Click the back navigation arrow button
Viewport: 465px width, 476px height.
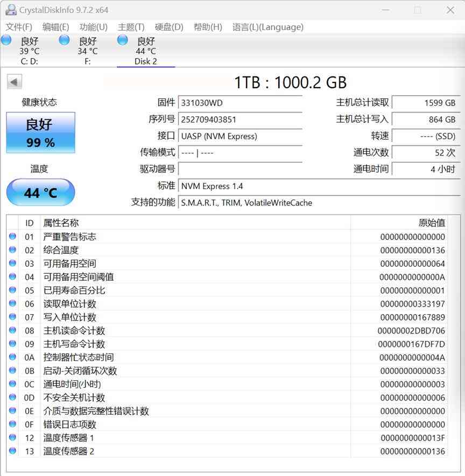(x=13, y=81)
